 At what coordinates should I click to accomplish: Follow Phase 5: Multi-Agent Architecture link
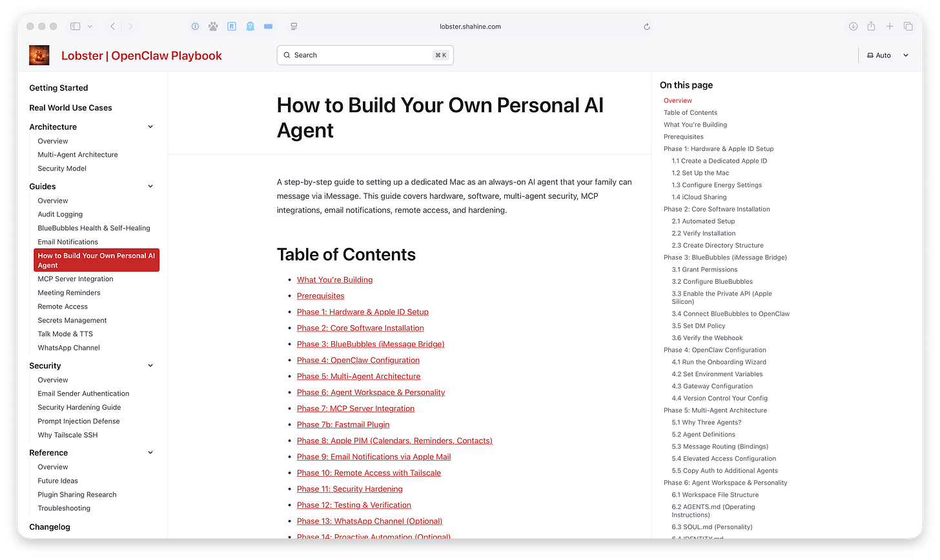point(358,377)
